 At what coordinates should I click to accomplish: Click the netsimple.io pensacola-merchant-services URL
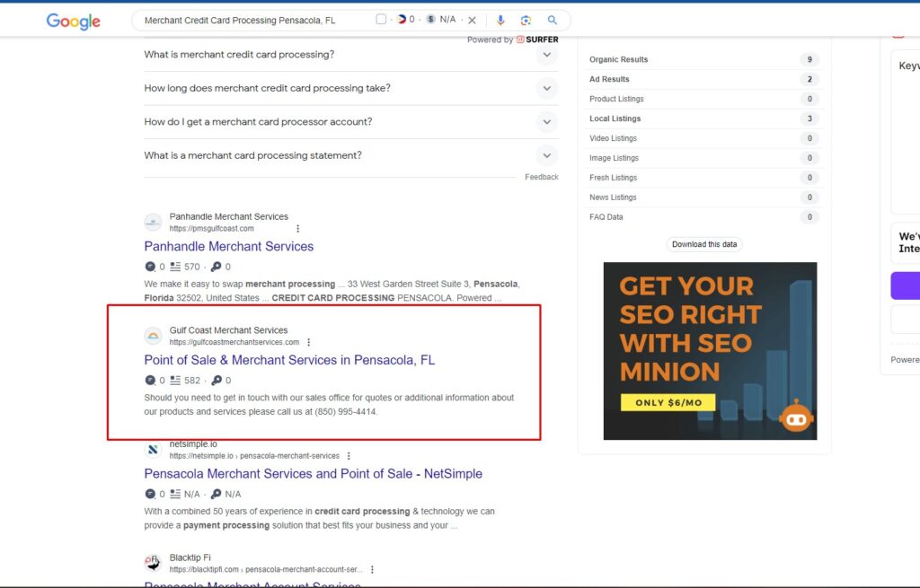coord(254,456)
